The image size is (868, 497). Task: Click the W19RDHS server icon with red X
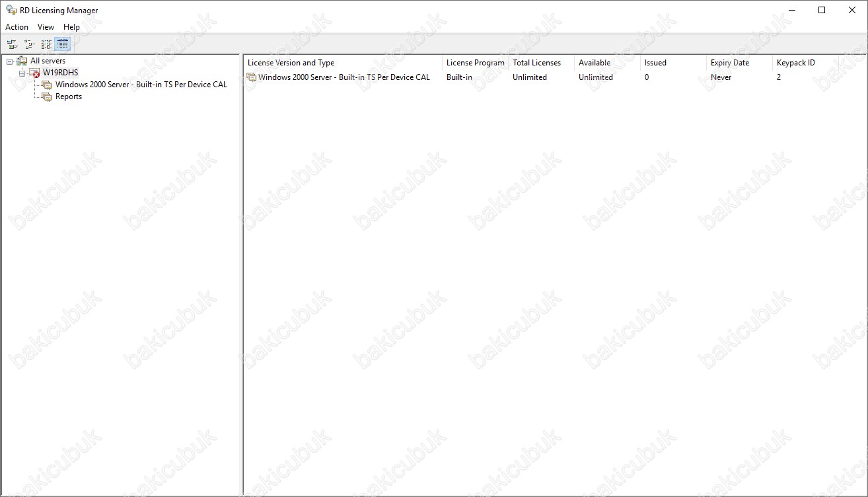pyautogui.click(x=34, y=73)
